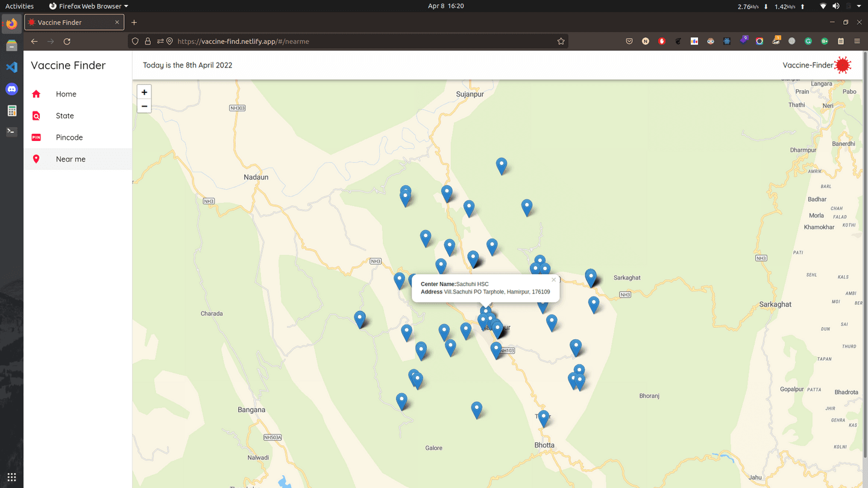The image size is (868, 488).
Task: Click the Galore label on the map
Action: [x=434, y=448]
